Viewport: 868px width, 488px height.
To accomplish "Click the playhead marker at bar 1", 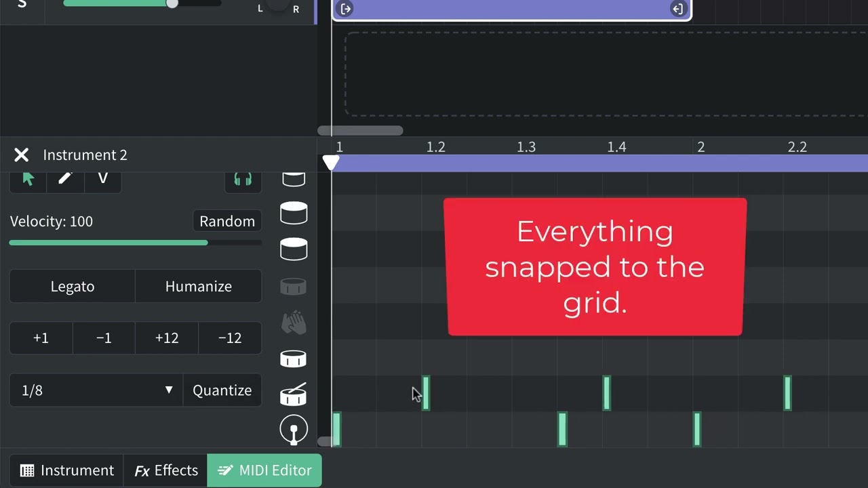I will (330, 163).
